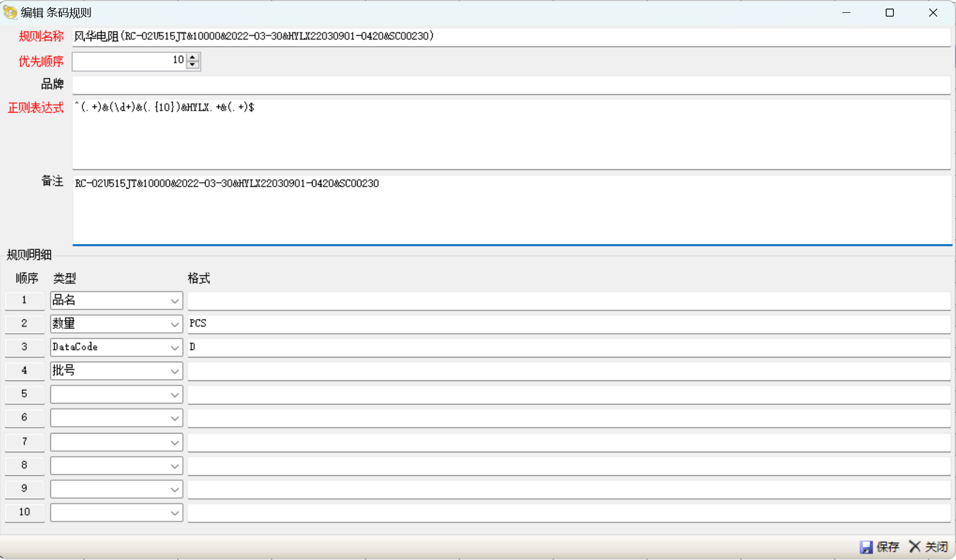The height and width of the screenshot is (560, 956).
Task: Click the Save (保存) button
Action: coord(880,547)
